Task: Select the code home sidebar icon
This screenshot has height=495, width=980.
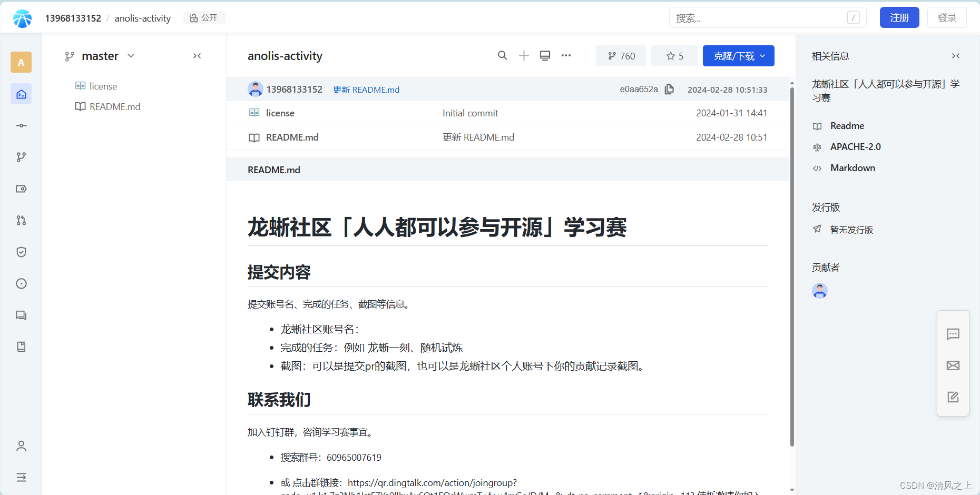Action: click(x=21, y=94)
